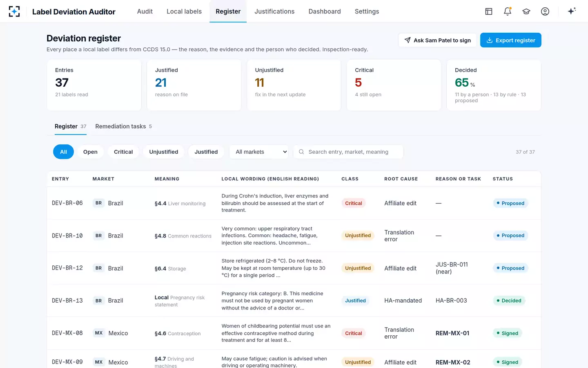Click the Label Deviation Auditor logo icon

(x=14, y=11)
